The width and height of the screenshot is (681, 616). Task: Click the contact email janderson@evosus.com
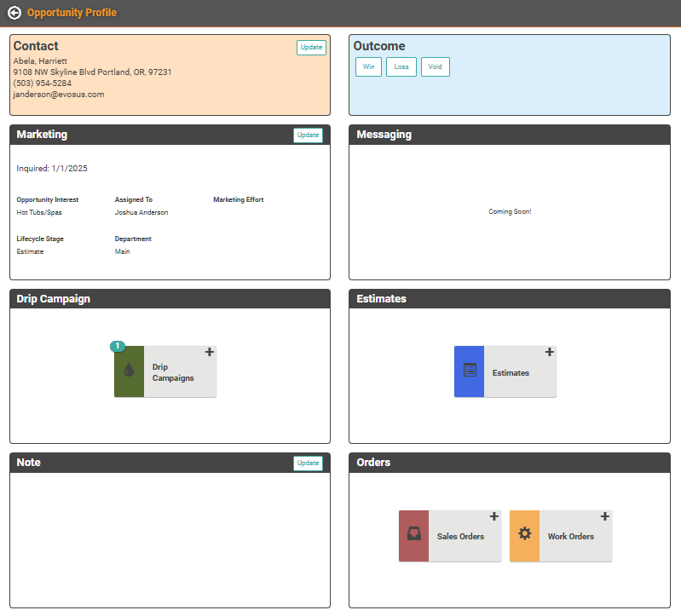[59, 95]
